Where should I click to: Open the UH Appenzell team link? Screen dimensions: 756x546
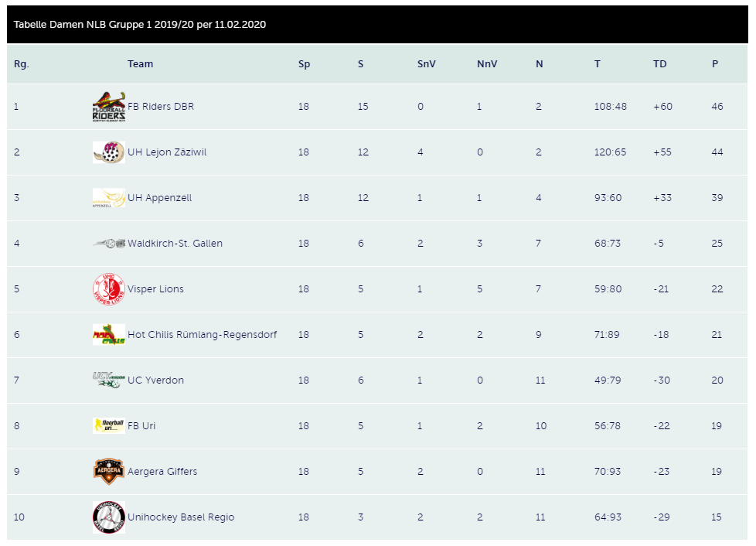(x=159, y=198)
